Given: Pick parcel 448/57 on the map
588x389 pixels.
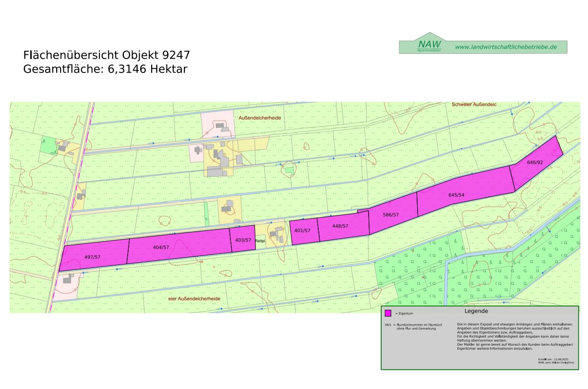Looking at the screenshot, I should [x=340, y=226].
